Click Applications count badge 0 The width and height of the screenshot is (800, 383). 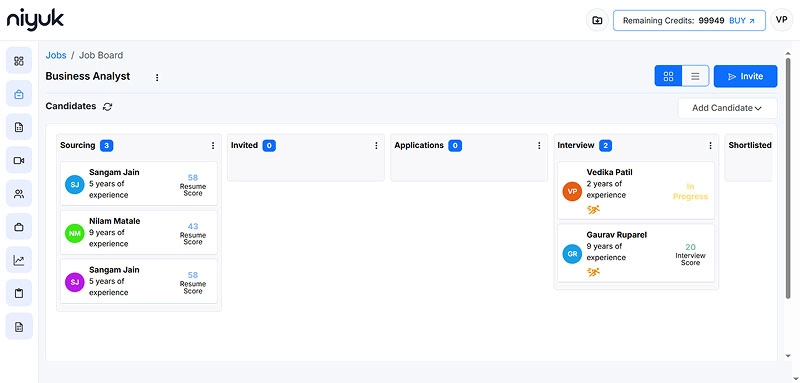tap(455, 146)
